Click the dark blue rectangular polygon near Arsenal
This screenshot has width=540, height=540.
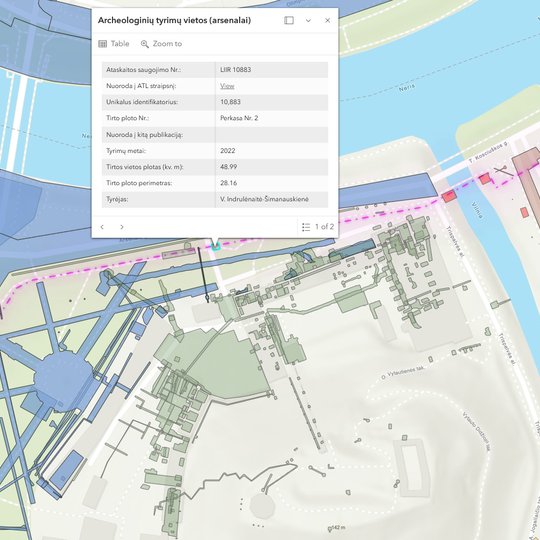coord(352,249)
